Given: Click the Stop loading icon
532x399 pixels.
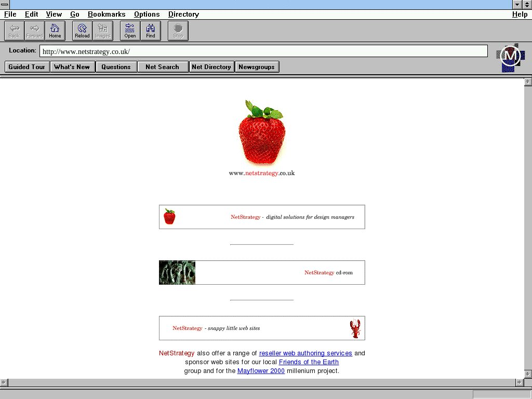Looking at the screenshot, I should pyautogui.click(x=178, y=31).
